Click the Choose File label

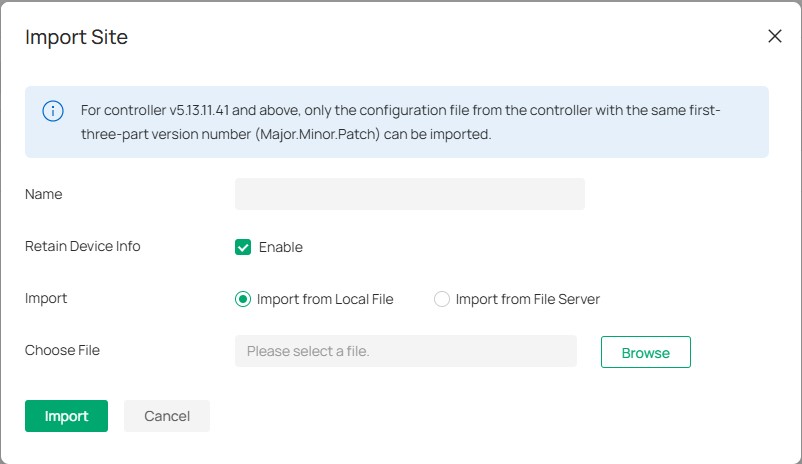point(62,350)
